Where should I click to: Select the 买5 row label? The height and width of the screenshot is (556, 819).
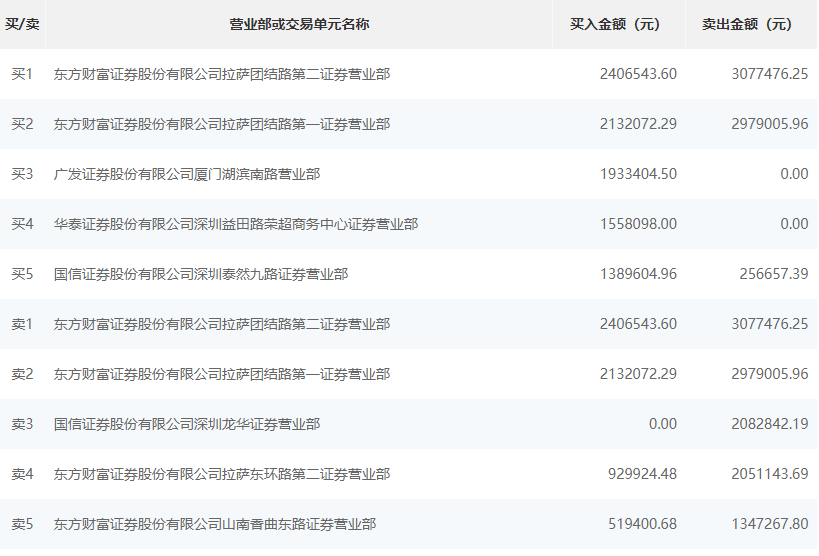pos(22,274)
